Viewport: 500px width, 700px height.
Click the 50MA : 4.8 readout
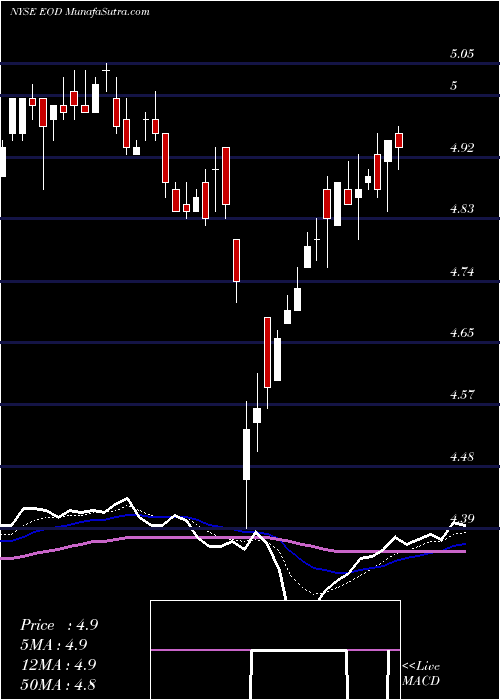pyautogui.click(x=58, y=684)
